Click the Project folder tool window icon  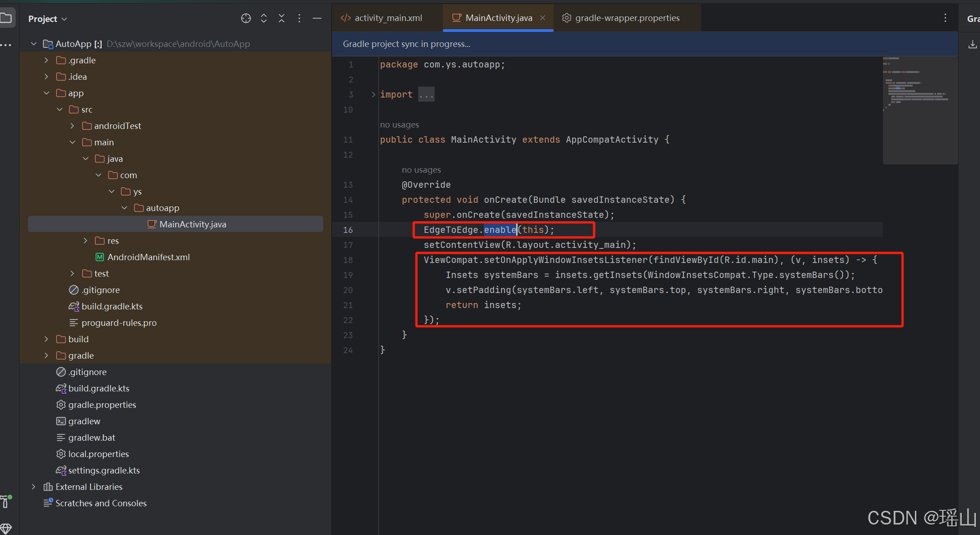click(x=6, y=18)
